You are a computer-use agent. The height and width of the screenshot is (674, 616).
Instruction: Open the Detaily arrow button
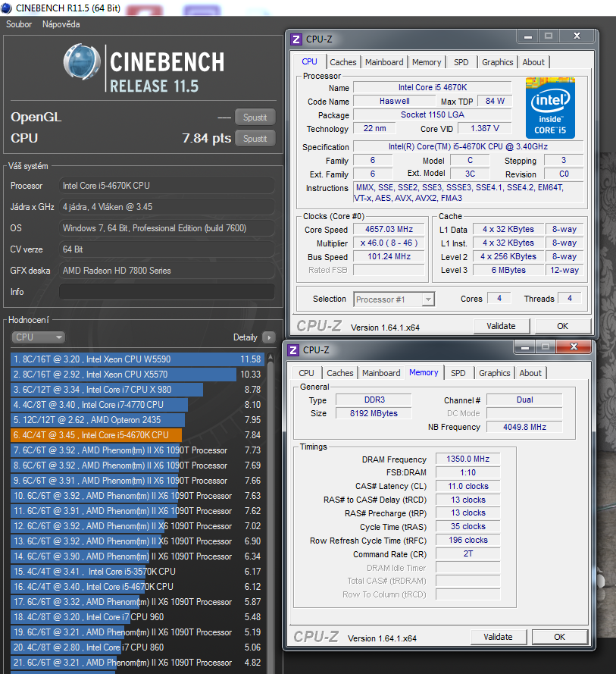[269, 337]
